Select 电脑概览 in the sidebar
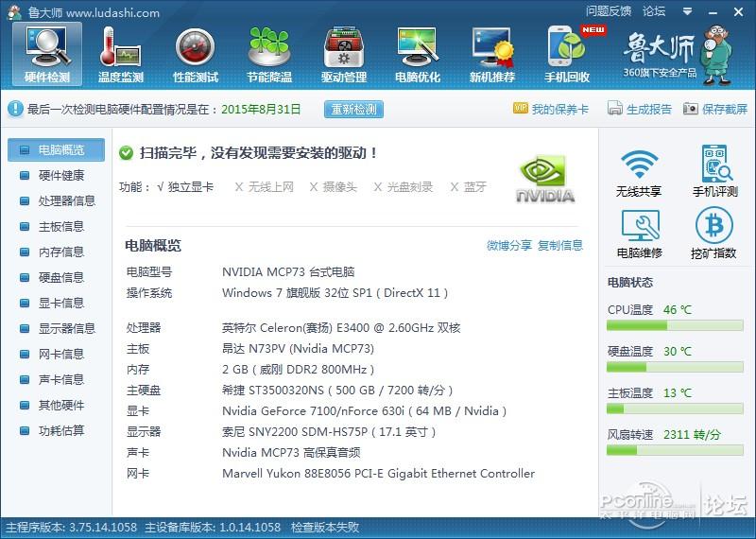The height and width of the screenshot is (539, 756). (56, 149)
